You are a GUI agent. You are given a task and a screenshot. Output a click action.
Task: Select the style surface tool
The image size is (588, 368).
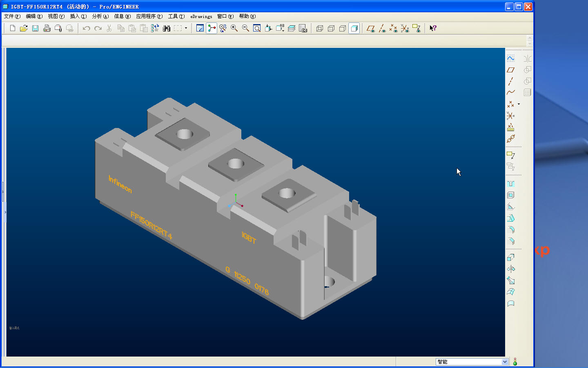510,303
